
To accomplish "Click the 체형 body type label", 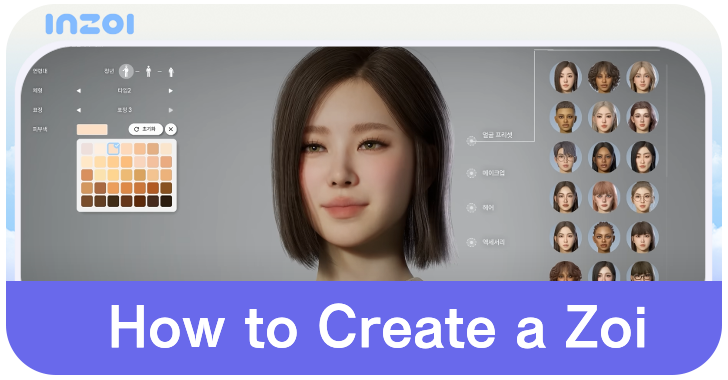I will [x=37, y=91].
